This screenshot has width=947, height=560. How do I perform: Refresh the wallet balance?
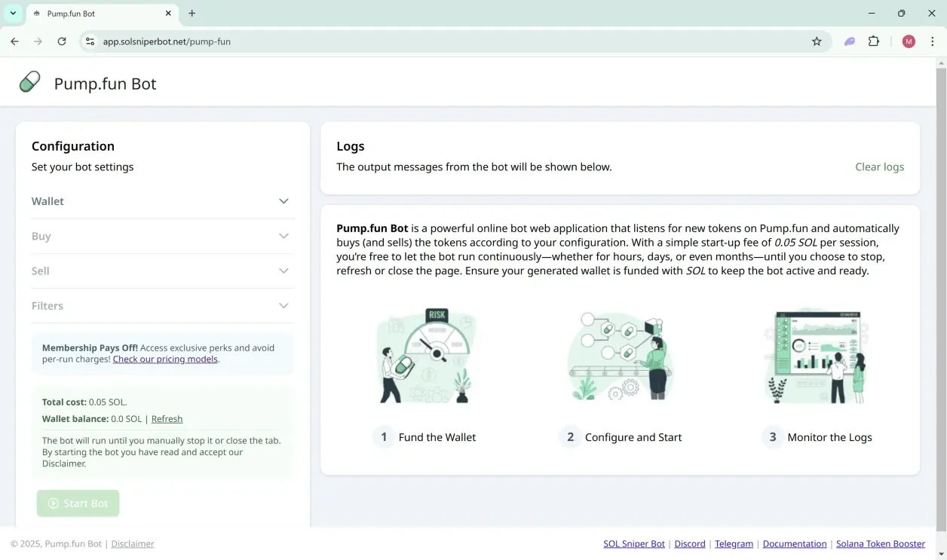click(x=167, y=418)
